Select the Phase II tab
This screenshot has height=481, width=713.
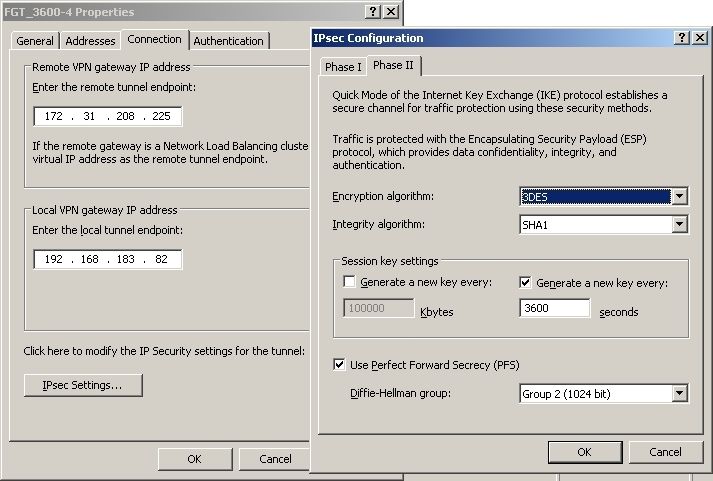point(393,65)
